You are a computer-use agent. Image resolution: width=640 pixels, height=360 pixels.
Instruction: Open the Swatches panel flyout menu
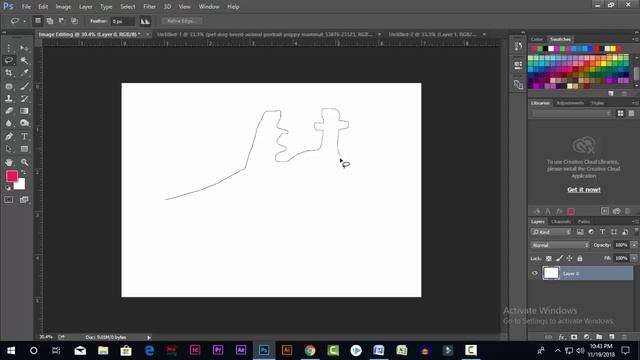[636, 39]
